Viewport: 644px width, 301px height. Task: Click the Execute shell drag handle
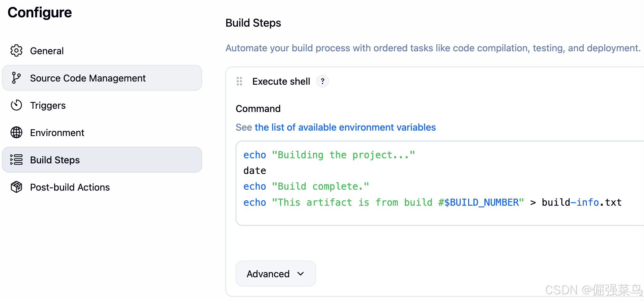coord(239,81)
